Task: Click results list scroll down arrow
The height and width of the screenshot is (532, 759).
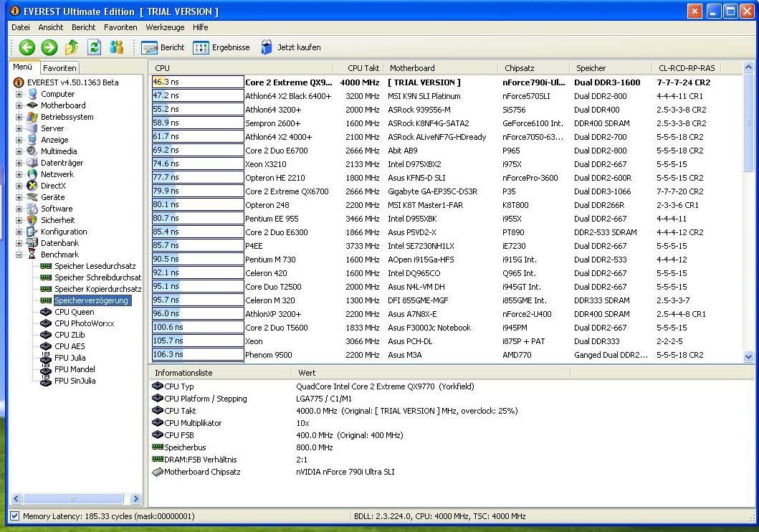Action: tap(748, 357)
